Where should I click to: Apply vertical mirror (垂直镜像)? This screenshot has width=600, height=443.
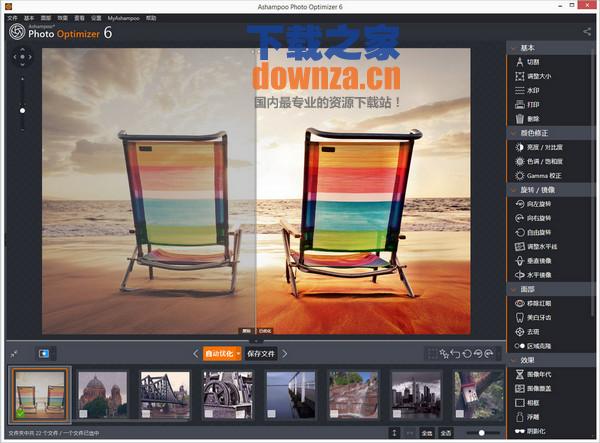click(533, 261)
